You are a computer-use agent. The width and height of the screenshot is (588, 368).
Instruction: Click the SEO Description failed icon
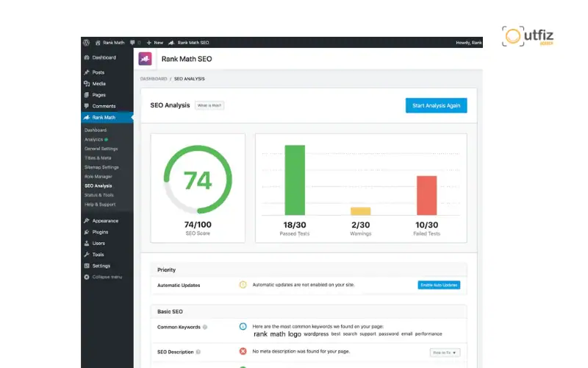coord(243,351)
